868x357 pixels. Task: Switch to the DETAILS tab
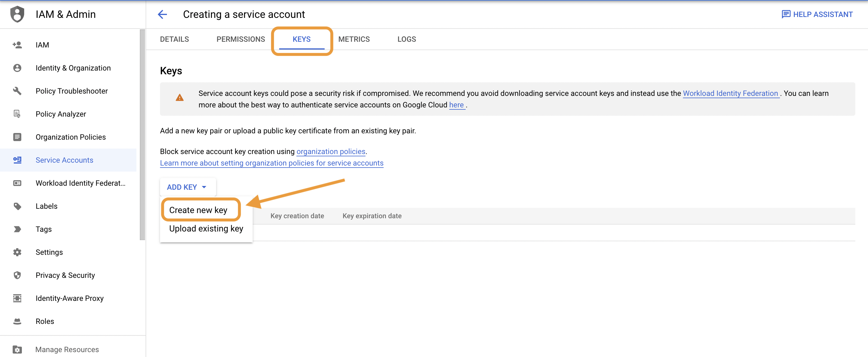(x=174, y=39)
